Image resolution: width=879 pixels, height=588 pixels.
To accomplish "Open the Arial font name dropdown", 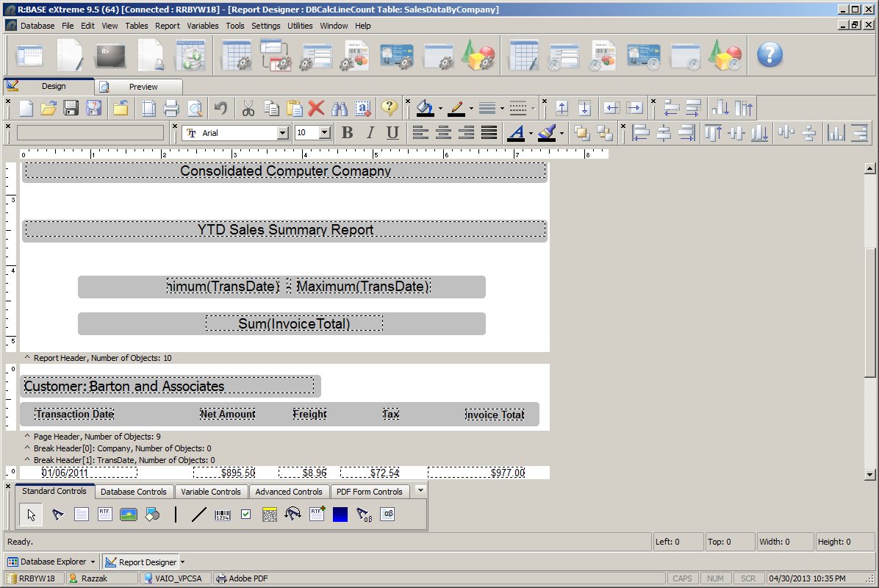I will coord(283,133).
